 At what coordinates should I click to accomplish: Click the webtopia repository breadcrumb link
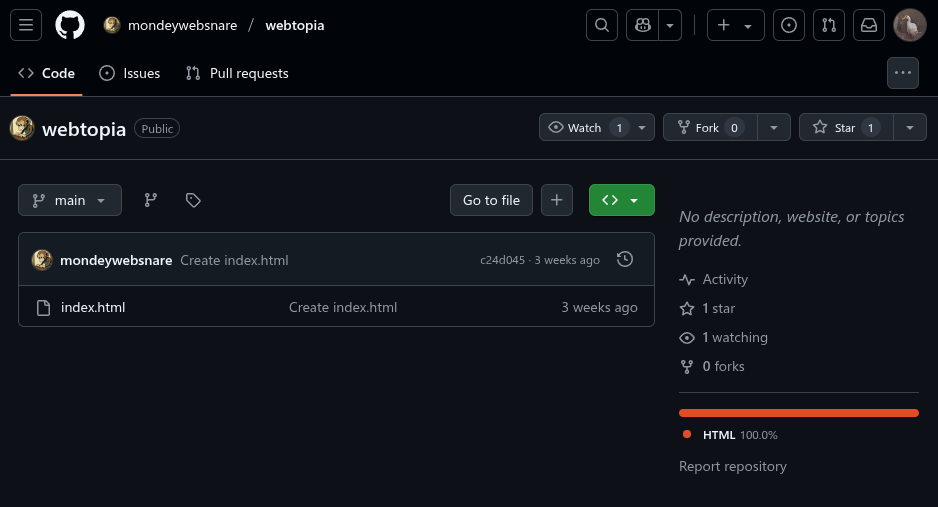(x=295, y=25)
